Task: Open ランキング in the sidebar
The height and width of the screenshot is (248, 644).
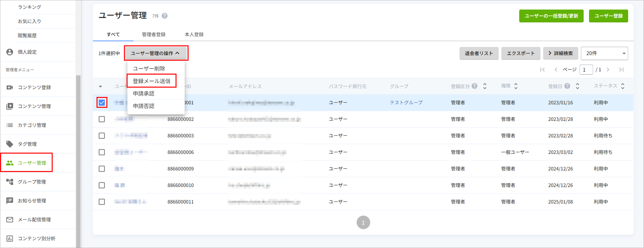Action: point(29,7)
